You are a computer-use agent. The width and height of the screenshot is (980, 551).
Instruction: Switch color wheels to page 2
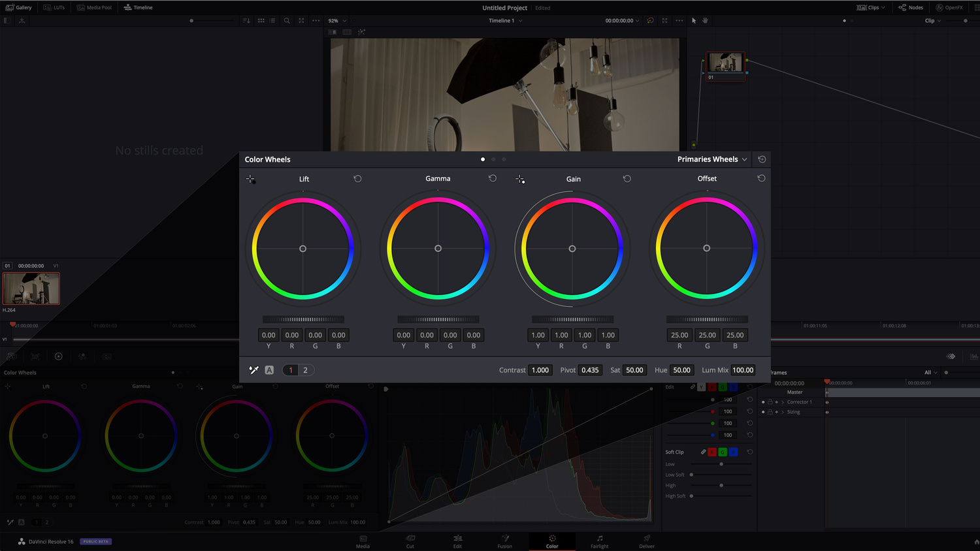pyautogui.click(x=305, y=370)
